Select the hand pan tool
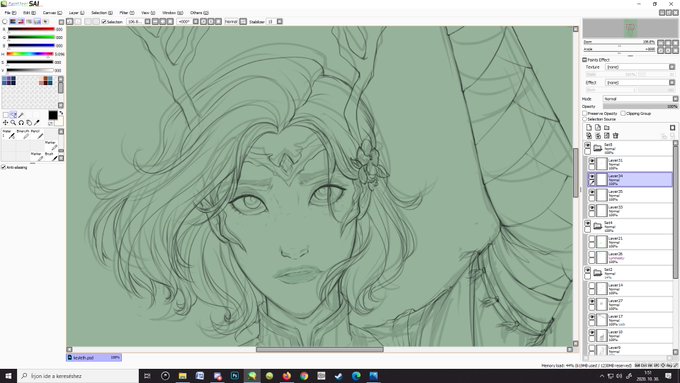 click(x=29, y=123)
